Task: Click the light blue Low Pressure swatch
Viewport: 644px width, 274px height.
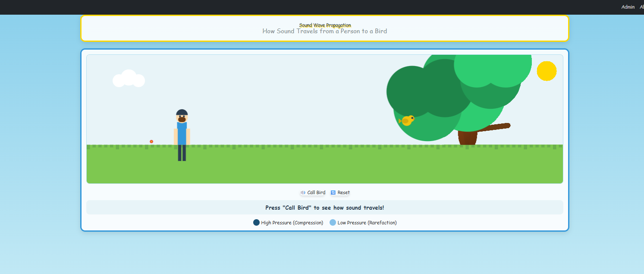Action: coord(333,223)
